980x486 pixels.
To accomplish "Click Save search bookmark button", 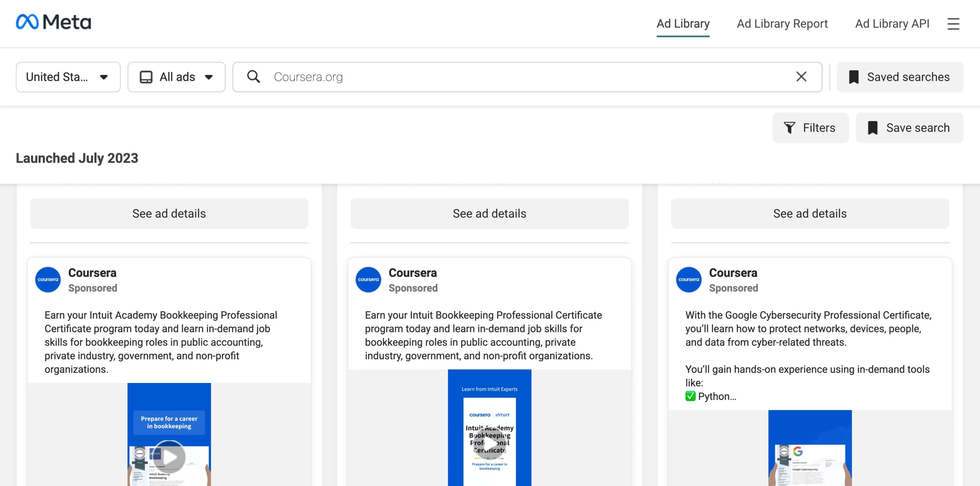I will pyautogui.click(x=909, y=128).
